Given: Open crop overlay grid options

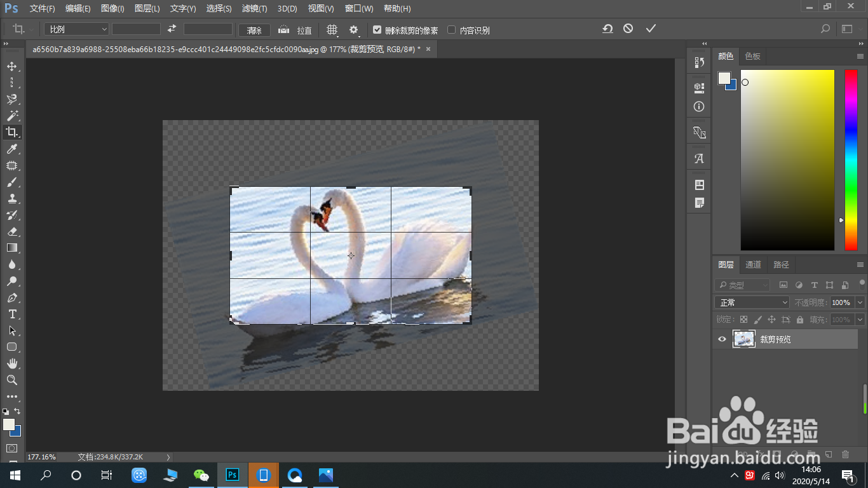Looking at the screenshot, I should click(332, 30).
